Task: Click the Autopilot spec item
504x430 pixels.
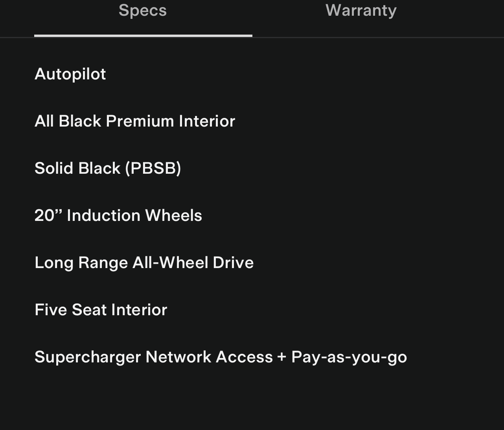Action: pyautogui.click(x=70, y=74)
